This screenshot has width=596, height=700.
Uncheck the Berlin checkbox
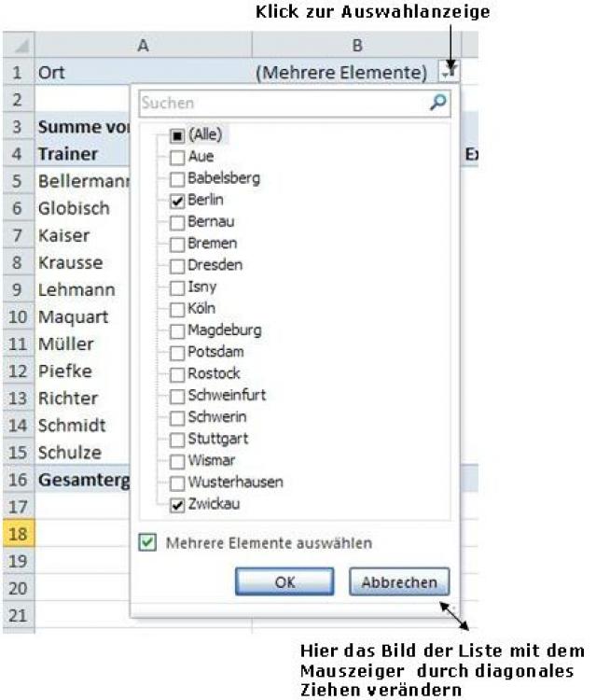click(x=177, y=200)
